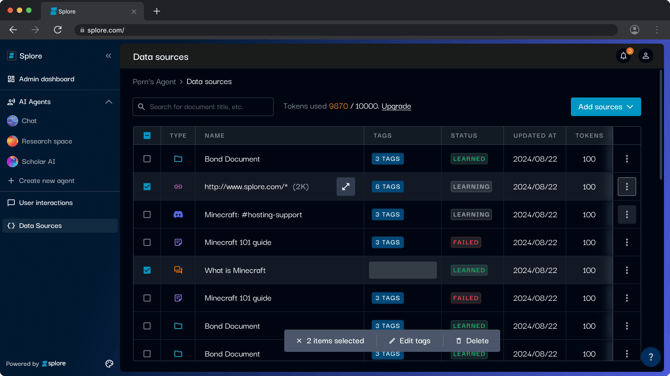The height and width of the screenshot is (376, 670).
Task: Collapse the AI Agents section
Action: (x=109, y=102)
